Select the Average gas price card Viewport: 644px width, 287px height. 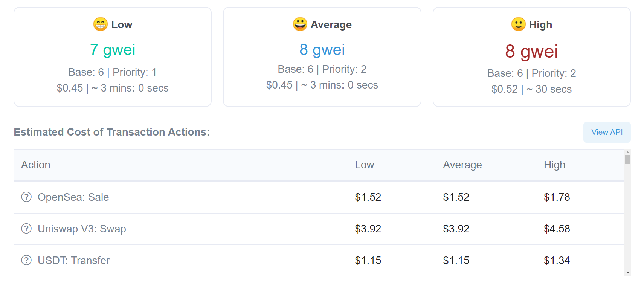tap(322, 57)
